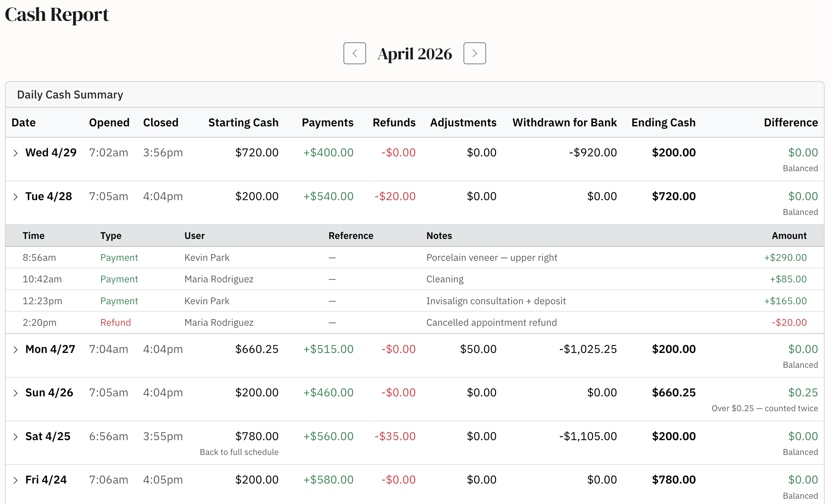Click the Wed 4/29 date label
The image size is (831, 504).
(x=51, y=152)
